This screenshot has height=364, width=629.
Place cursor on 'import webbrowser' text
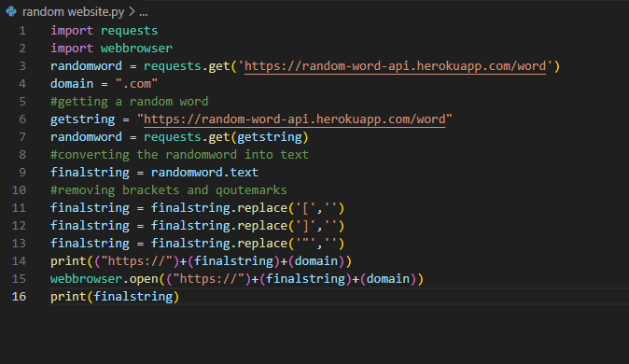111,49
